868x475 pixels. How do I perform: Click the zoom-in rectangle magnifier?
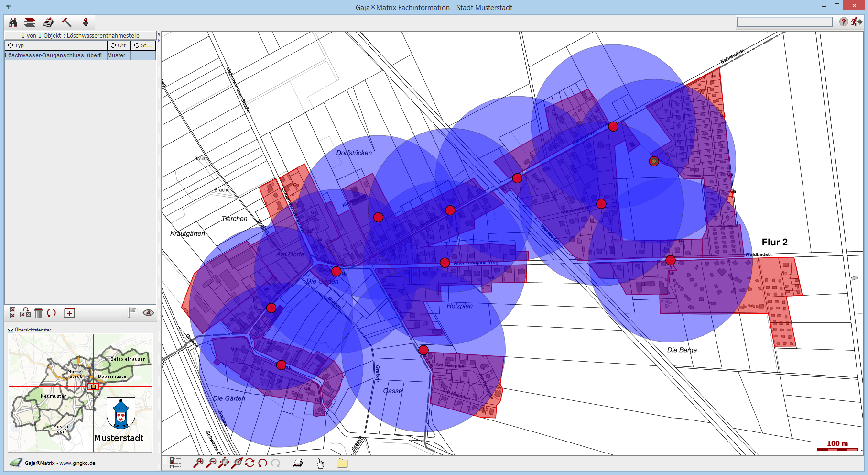[198, 463]
